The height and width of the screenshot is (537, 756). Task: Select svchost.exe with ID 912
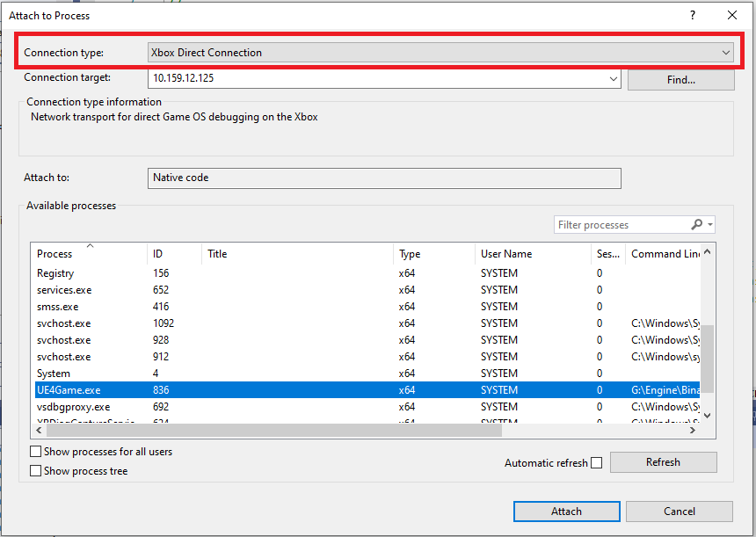point(367,357)
